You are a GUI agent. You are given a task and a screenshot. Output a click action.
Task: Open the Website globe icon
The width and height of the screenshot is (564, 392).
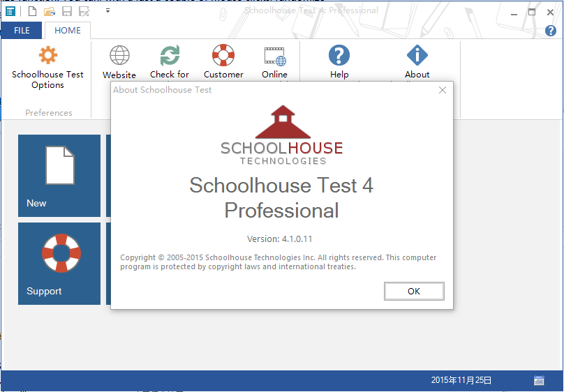tap(119, 56)
